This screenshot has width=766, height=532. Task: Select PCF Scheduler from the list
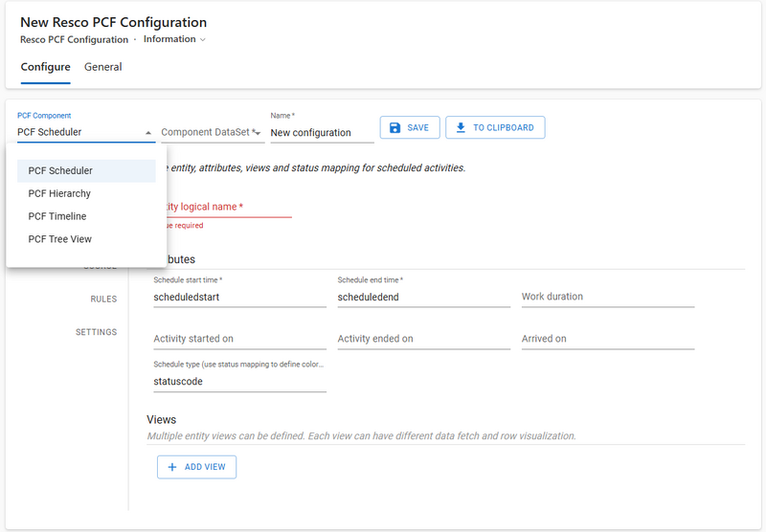[x=86, y=171]
